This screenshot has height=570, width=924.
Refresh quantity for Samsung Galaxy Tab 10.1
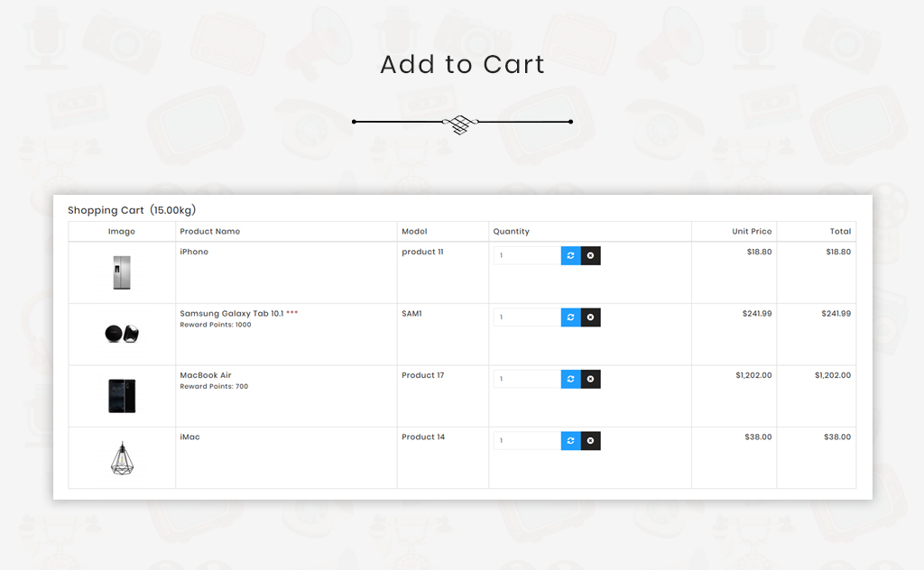pos(570,317)
